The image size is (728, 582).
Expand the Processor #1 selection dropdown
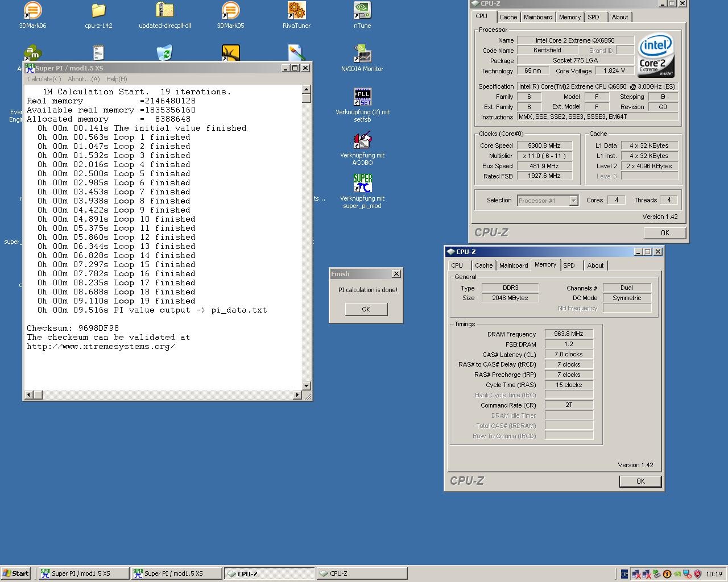click(573, 201)
